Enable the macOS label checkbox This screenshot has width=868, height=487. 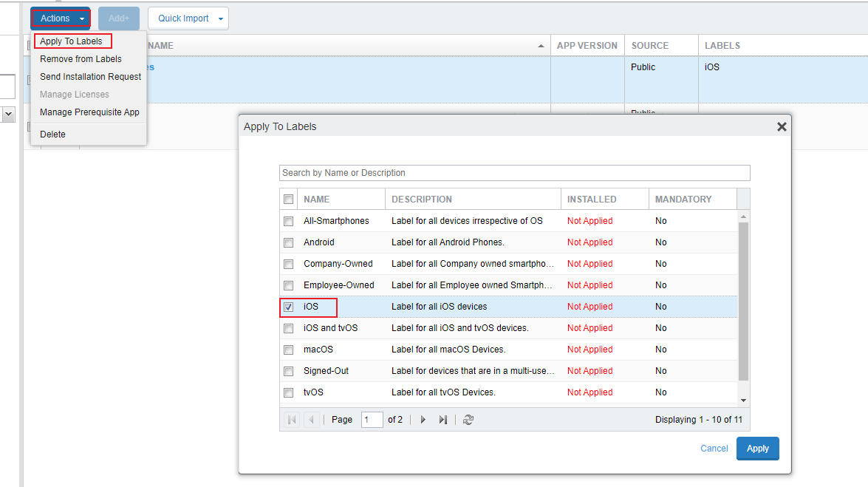point(289,350)
